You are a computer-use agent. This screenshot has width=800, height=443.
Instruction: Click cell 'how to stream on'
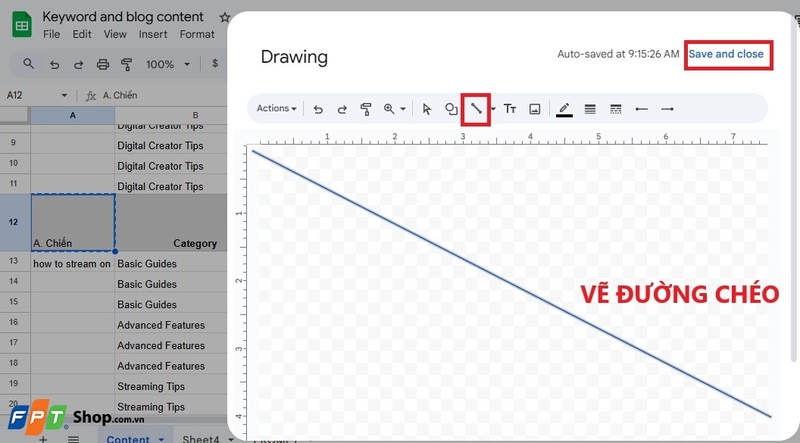pos(73,264)
